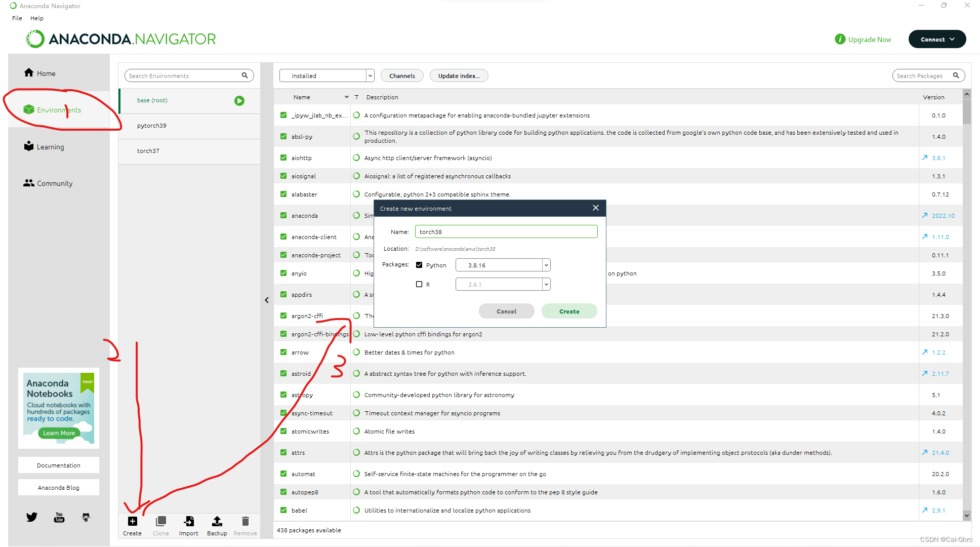Click Learn More on Anaconda Notebooks ad
This screenshot has width=980, height=547.
[59, 433]
